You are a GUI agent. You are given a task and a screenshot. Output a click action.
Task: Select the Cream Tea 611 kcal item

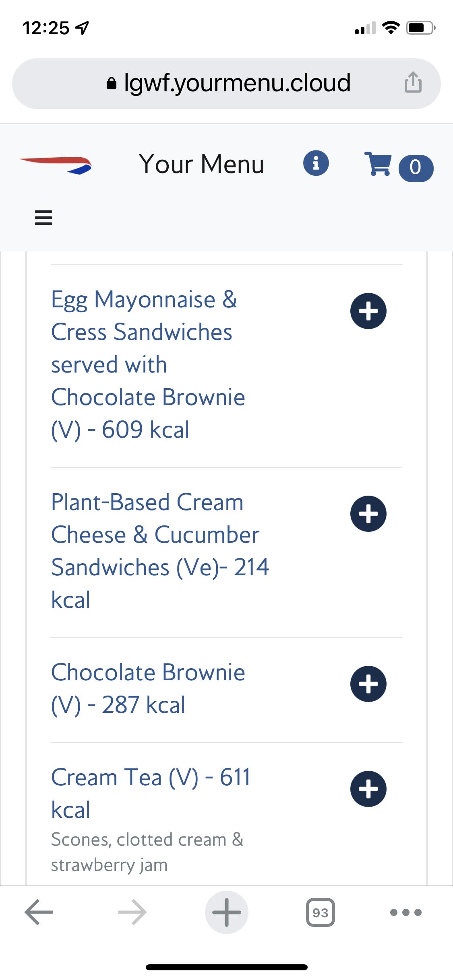(x=151, y=793)
